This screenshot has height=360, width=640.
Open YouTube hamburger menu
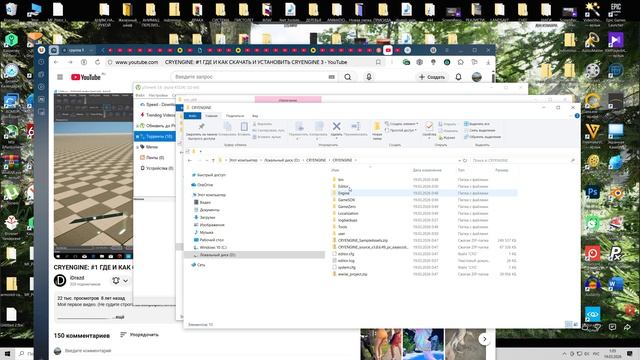(60, 77)
